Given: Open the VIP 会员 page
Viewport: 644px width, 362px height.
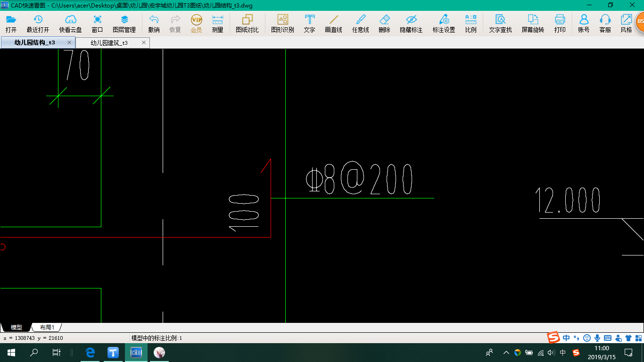Looking at the screenshot, I should point(197,24).
